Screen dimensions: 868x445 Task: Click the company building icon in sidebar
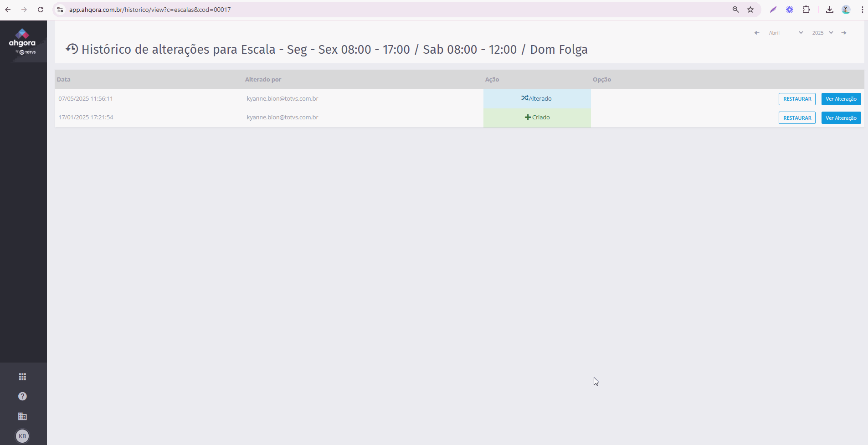click(22, 416)
